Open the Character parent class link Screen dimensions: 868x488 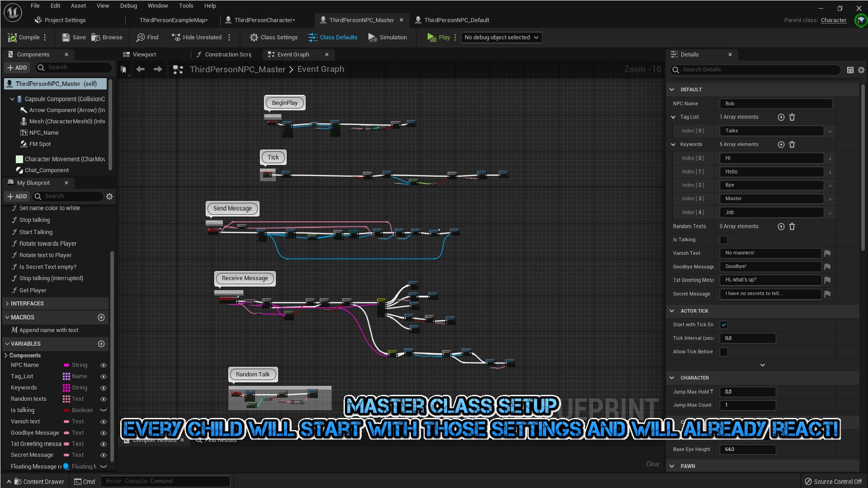coord(833,20)
